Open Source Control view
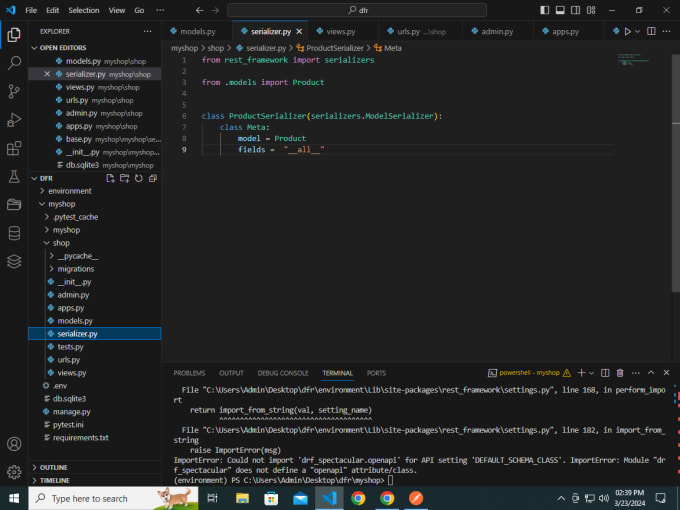This screenshot has height=510, width=680. tap(14, 92)
